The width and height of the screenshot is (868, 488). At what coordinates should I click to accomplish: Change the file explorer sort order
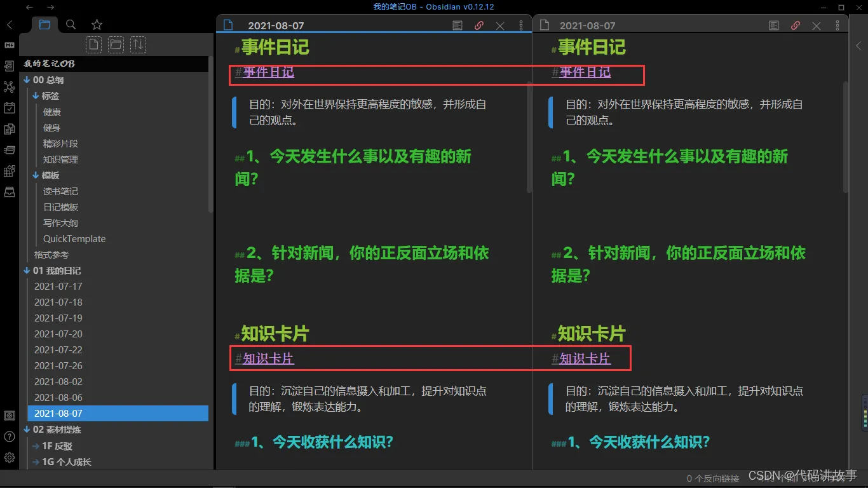click(138, 44)
